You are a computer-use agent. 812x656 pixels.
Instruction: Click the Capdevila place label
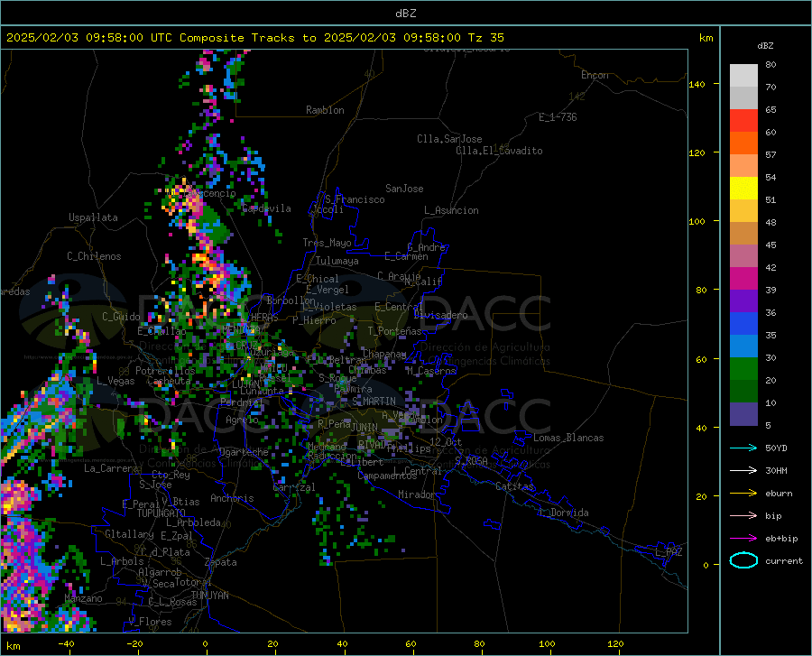pos(267,208)
